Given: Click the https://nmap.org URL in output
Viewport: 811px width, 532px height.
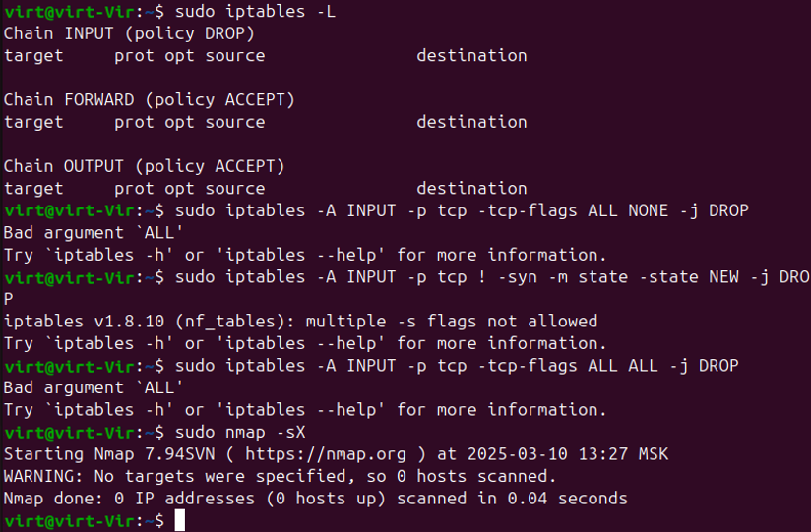Looking at the screenshot, I should point(326,454).
